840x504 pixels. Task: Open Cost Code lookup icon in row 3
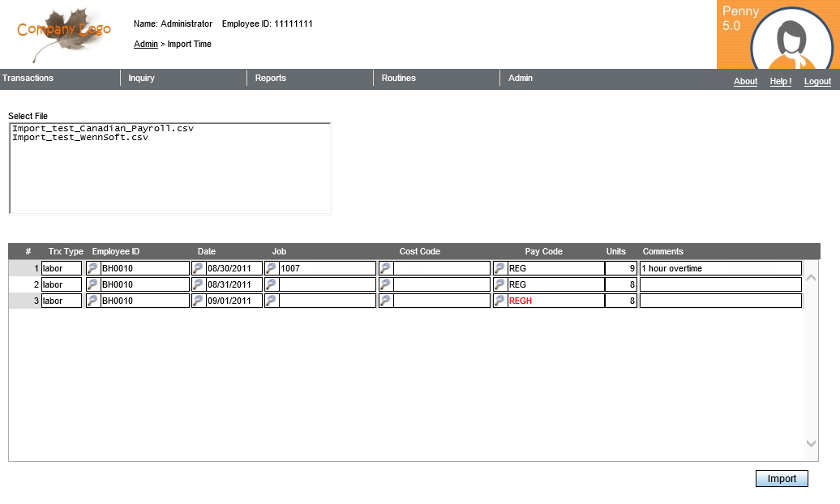(x=386, y=301)
